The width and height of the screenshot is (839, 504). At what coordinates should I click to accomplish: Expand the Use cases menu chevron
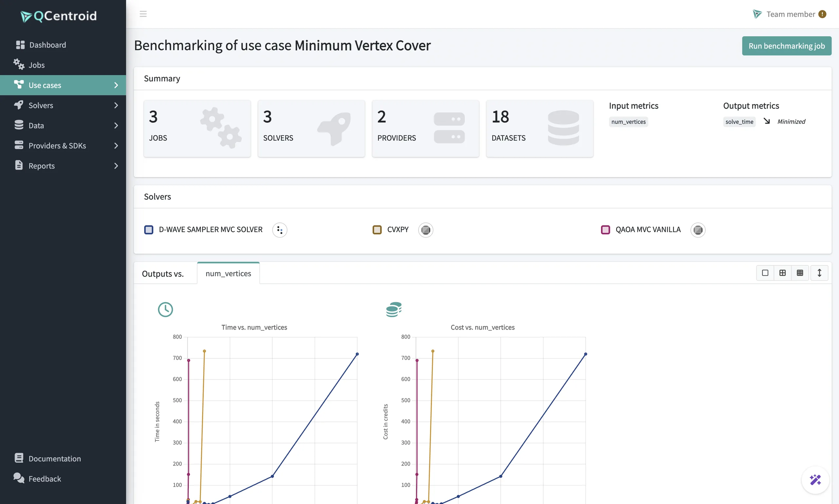coord(116,85)
